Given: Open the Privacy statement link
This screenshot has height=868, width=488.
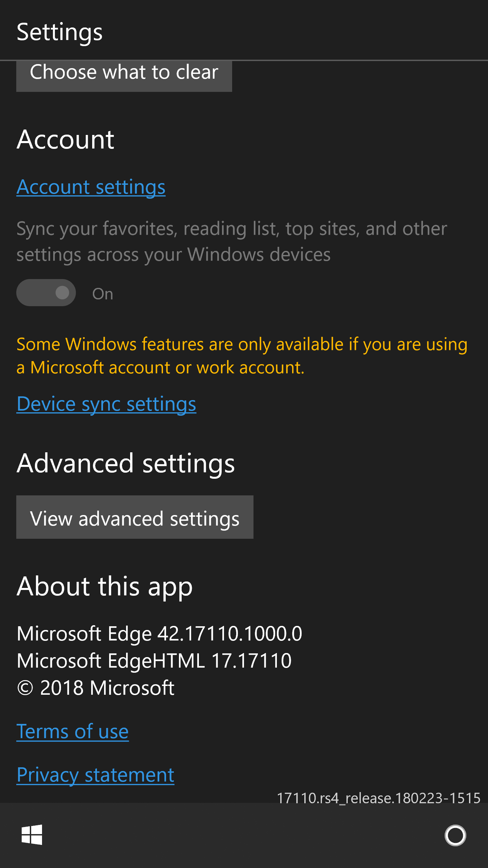Looking at the screenshot, I should click(x=95, y=775).
